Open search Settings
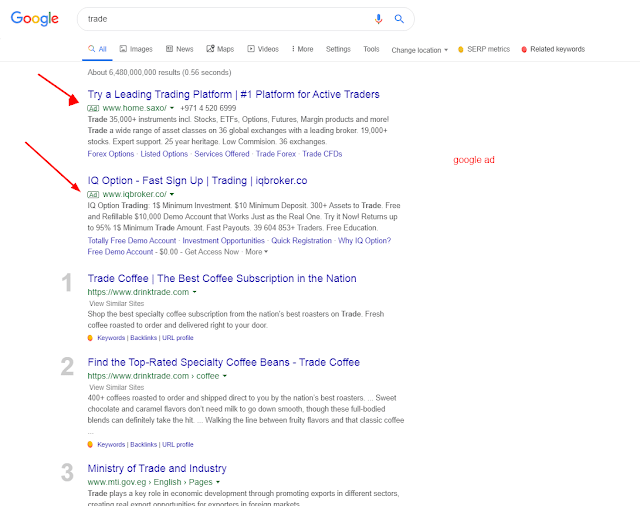Image resolution: width=640 pixels, height=506 pixels. click(x=338, y=49)
